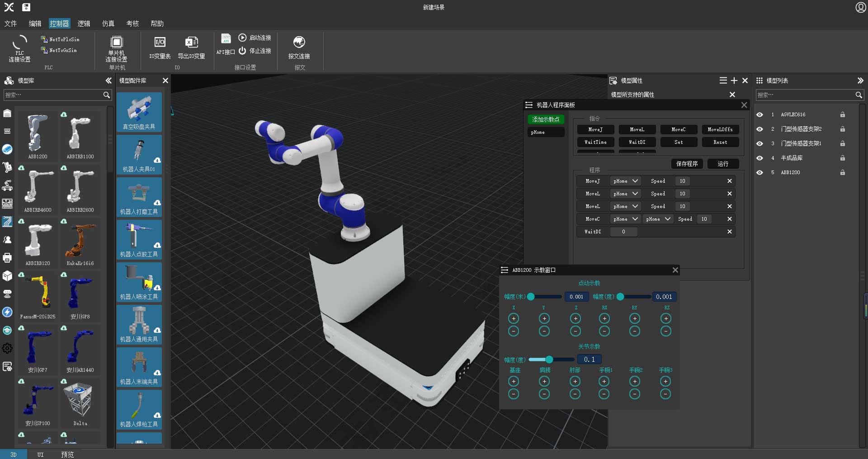Open 模型属性 menu lines icon

[x=723, y=80]
